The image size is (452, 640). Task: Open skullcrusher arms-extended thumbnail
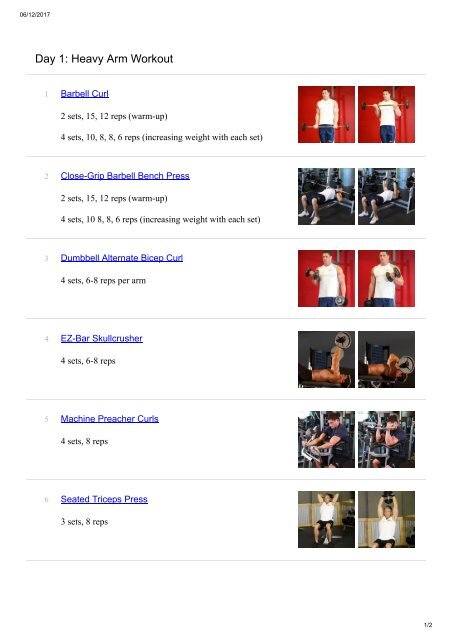pyautogui.click(x=326, y=359)
